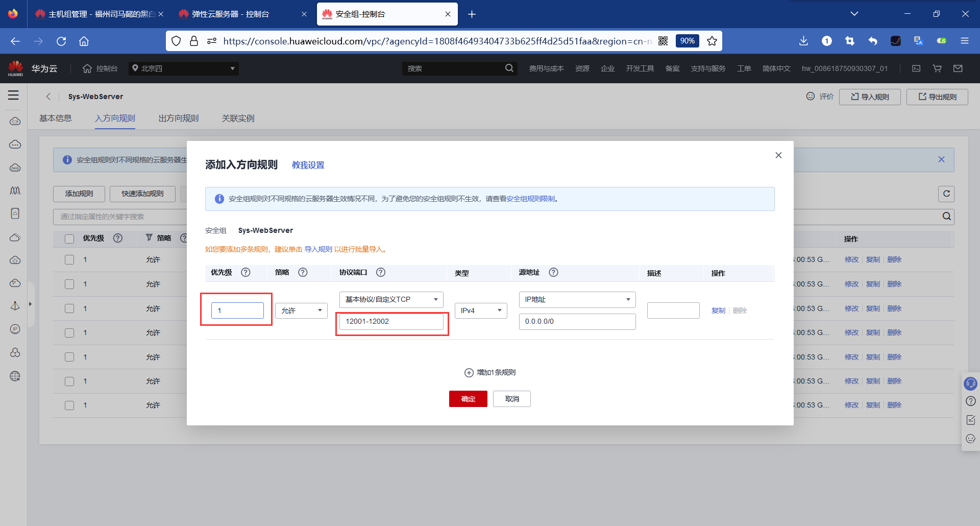Show help for 优先级 in dialog
The width and height of the screenshot is (980, 526).
(x=246, y=272)
